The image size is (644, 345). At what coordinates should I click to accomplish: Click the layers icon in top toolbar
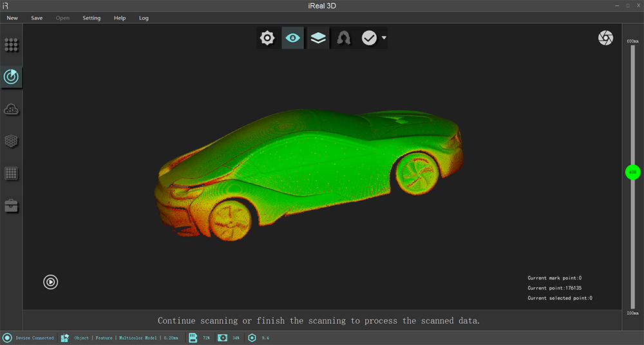click(x=317, y=39)
